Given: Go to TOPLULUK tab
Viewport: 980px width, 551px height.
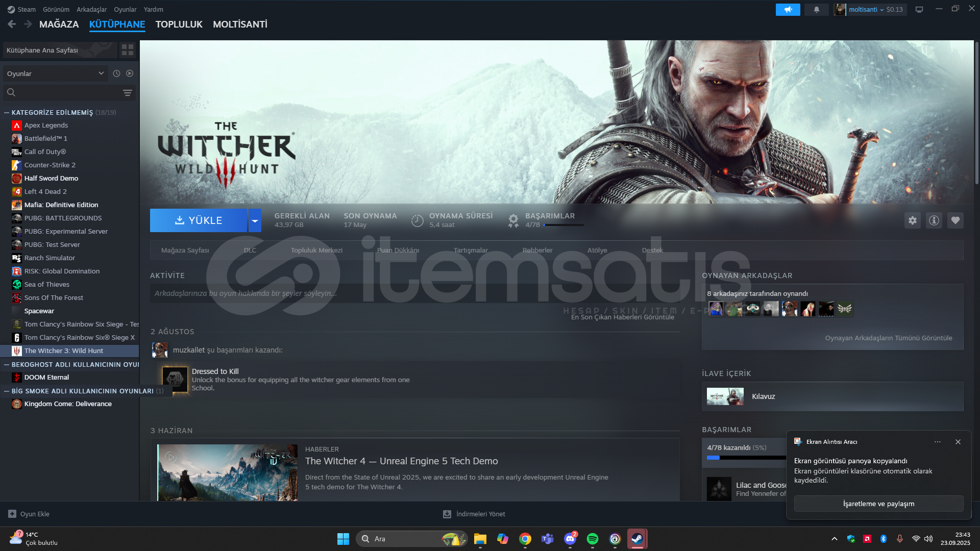Looking at the screenshot, I should [179, 24].
